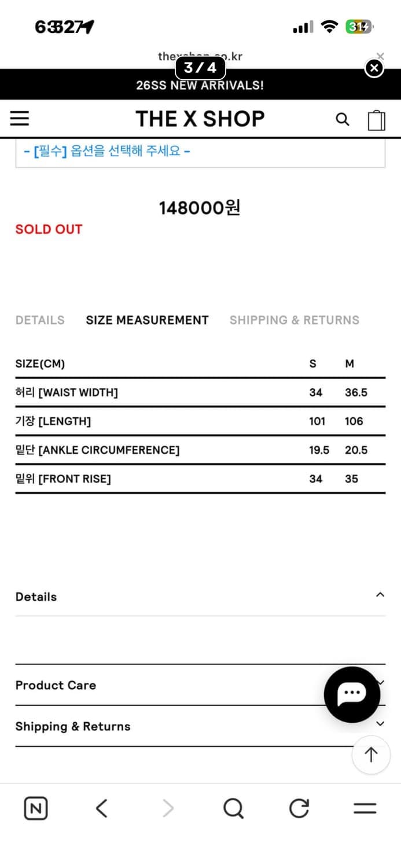Switch to SHIPPING & RETURNS tab
Viewport: 401px width, 868px height.
[x=294, y=320]
